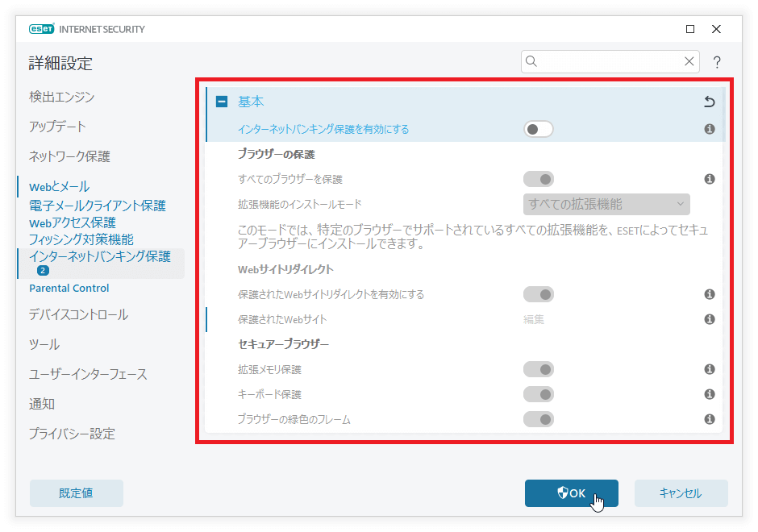The height and width of the screenshot is (532, 758).
Task: Expand Parental Control in sidebar
Action: tap(69, 288)
